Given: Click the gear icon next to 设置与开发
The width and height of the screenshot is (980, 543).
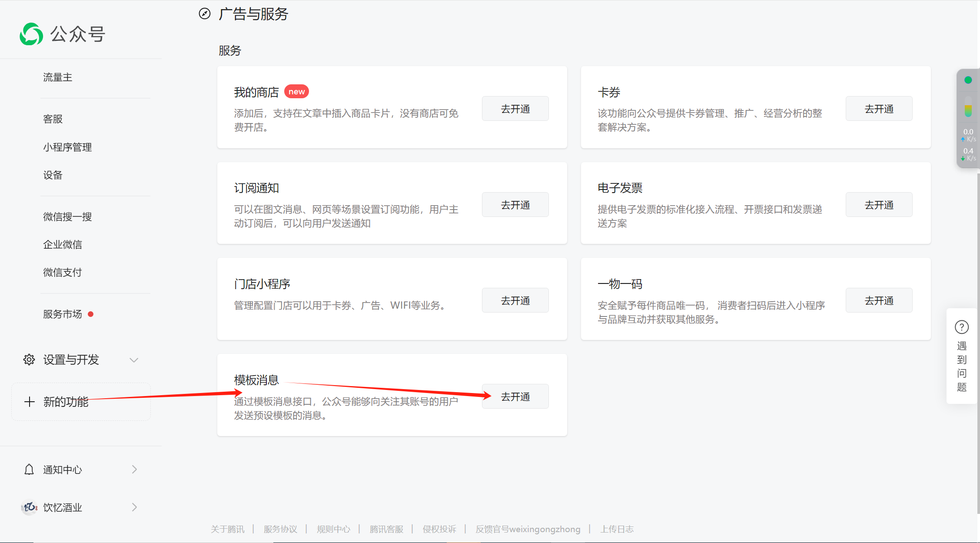Looking at the screenshot, I should [29, 360].
